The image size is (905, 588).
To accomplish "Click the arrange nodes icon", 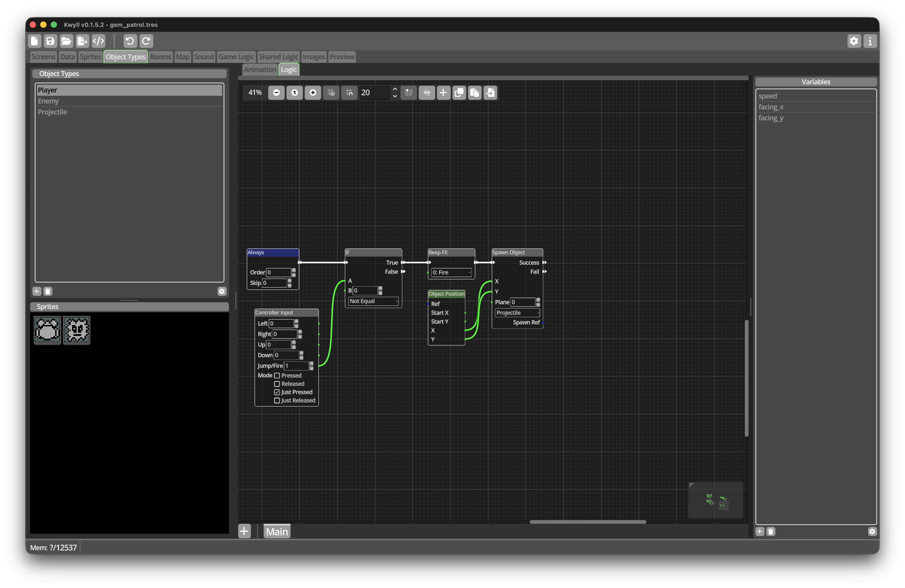I will (427, 93).
